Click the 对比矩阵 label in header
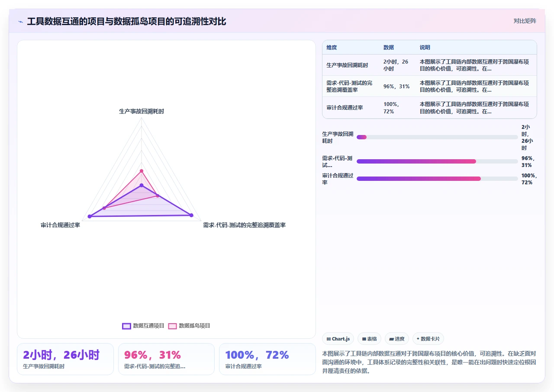Image resolution: width=554 pixels, height=392 pixels. point(525,21)
